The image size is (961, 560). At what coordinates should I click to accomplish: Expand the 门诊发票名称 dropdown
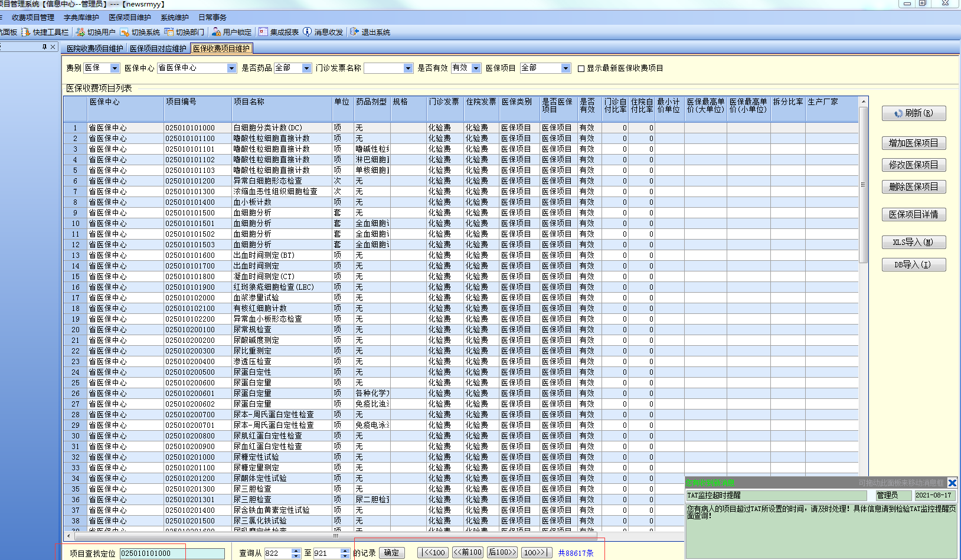point(408,68)
